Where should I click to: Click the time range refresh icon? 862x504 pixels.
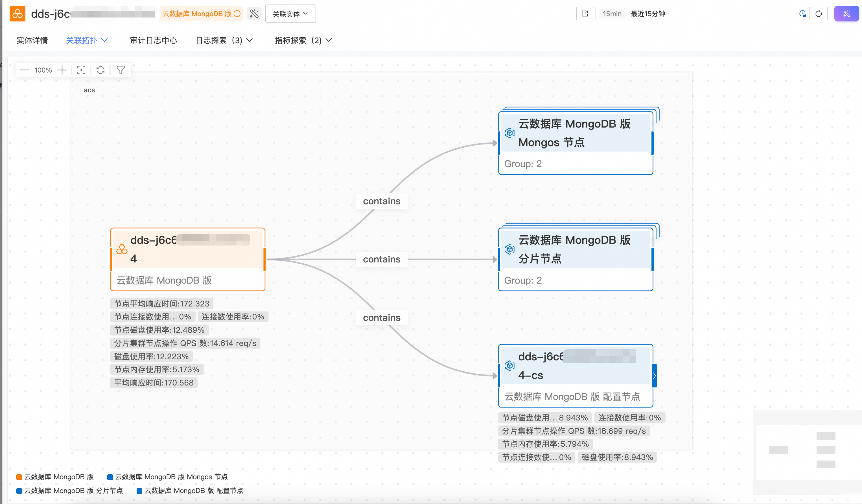click(818, 14)
